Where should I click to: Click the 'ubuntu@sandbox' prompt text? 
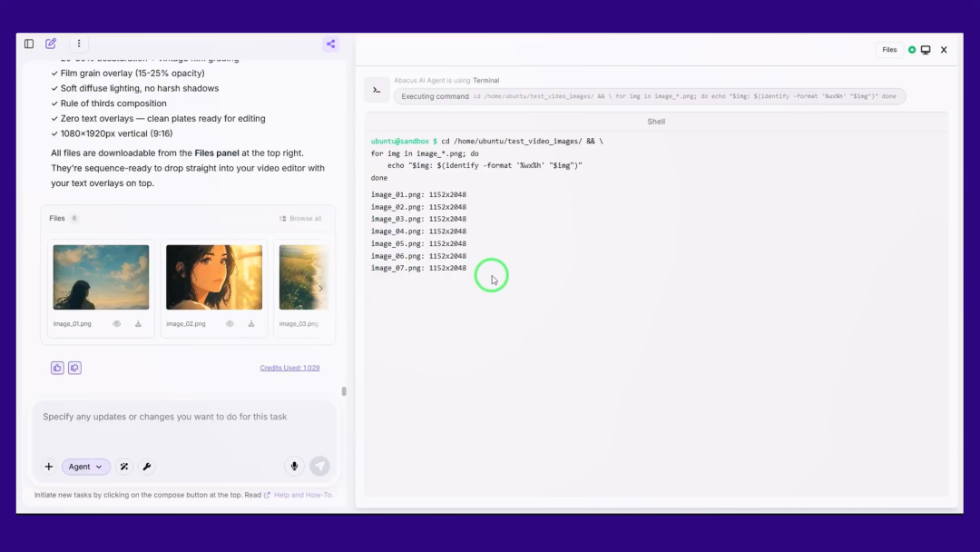click(x=400, y=142)
